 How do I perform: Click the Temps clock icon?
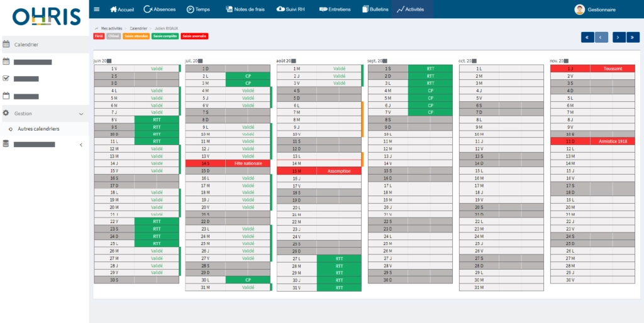[x=190, y=9]
